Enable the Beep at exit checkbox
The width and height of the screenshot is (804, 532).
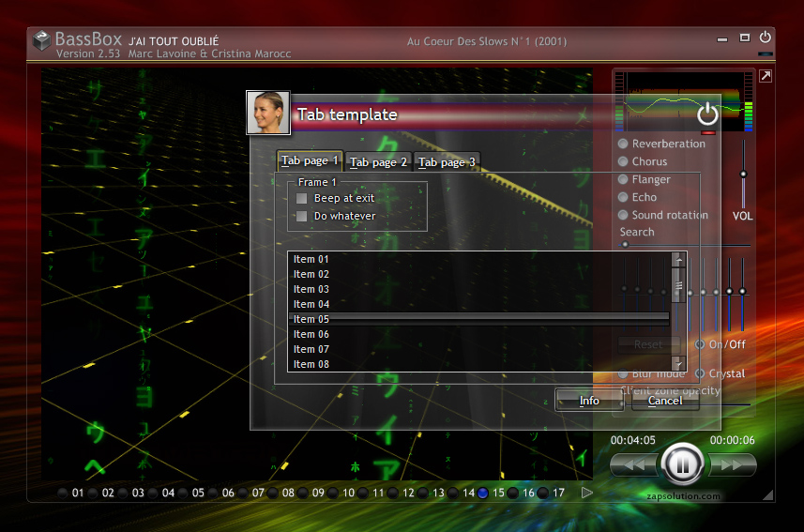301,198
